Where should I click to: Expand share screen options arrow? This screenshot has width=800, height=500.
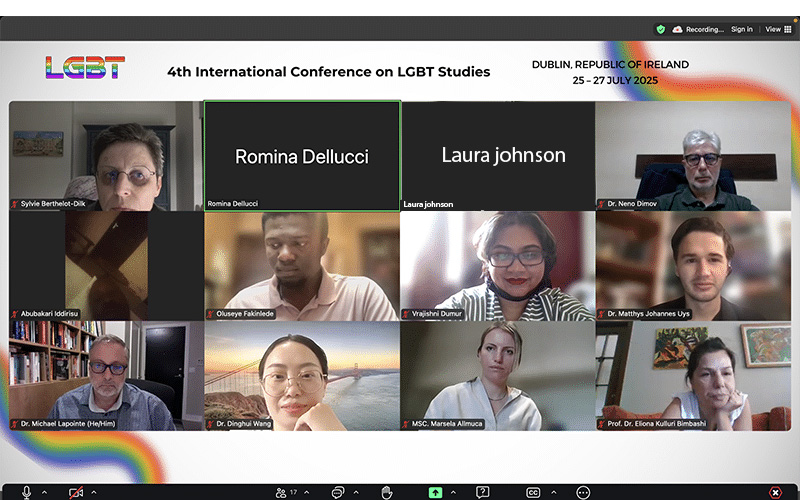[454, 492]
